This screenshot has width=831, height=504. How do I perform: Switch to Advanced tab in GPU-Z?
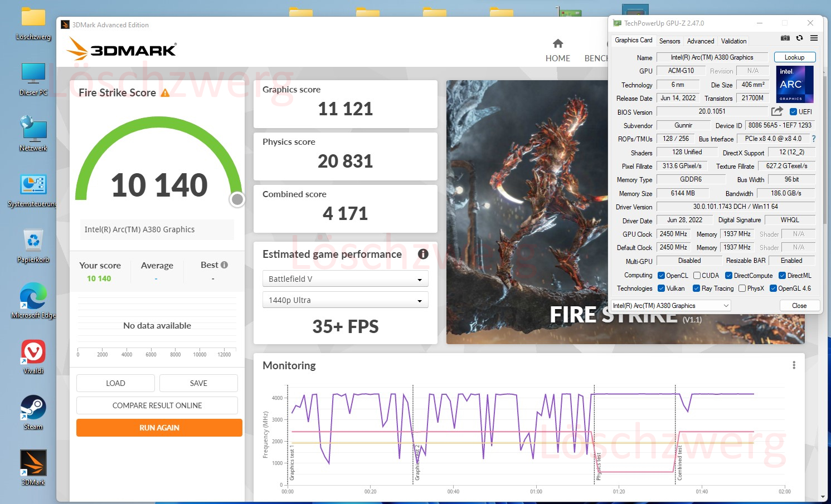coord(701,41)
